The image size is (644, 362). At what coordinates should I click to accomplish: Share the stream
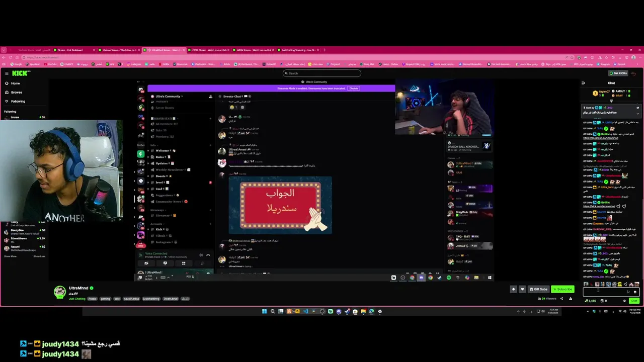click(561, 299)
